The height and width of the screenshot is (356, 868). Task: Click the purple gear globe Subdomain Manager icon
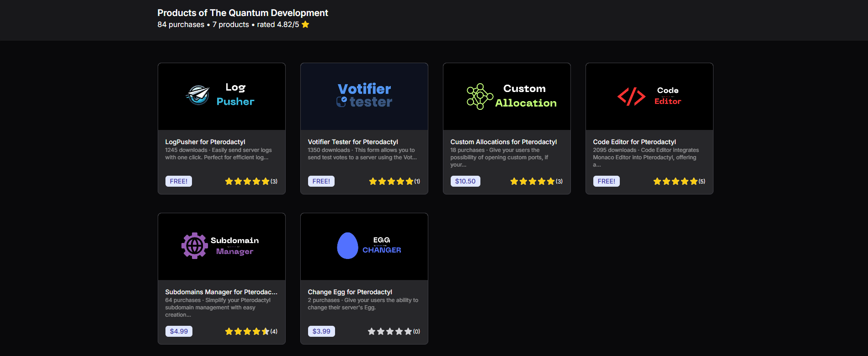tap(194, 246)
